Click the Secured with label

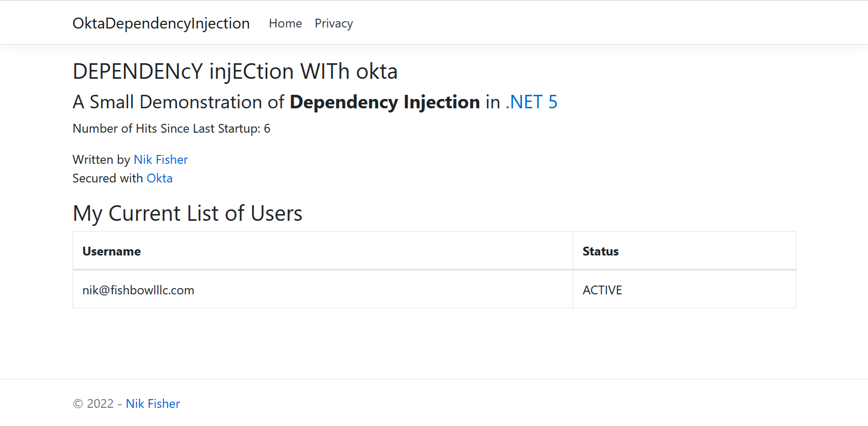[x=107, y=178]
